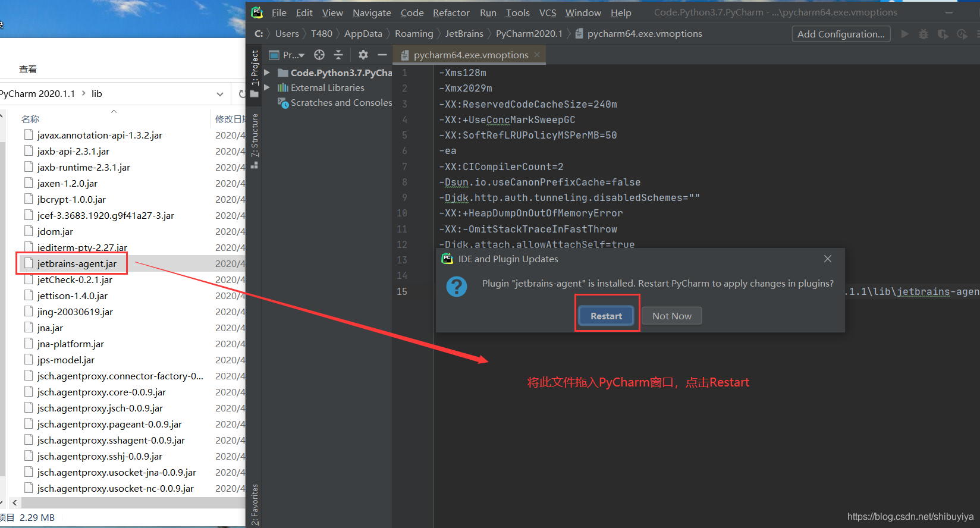The width and height of the screenshot is (980, 528).
Task: Click line 1 -Xms128m in editor
Action: (463, 73)
